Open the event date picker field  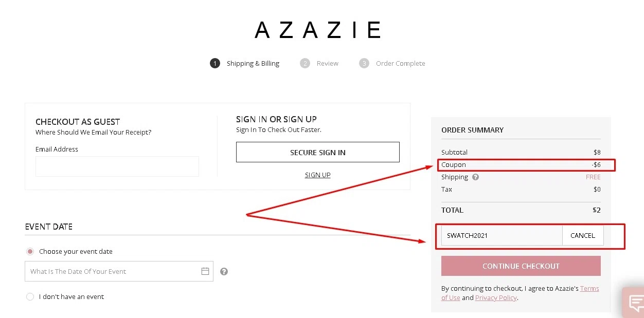point(113,271)
